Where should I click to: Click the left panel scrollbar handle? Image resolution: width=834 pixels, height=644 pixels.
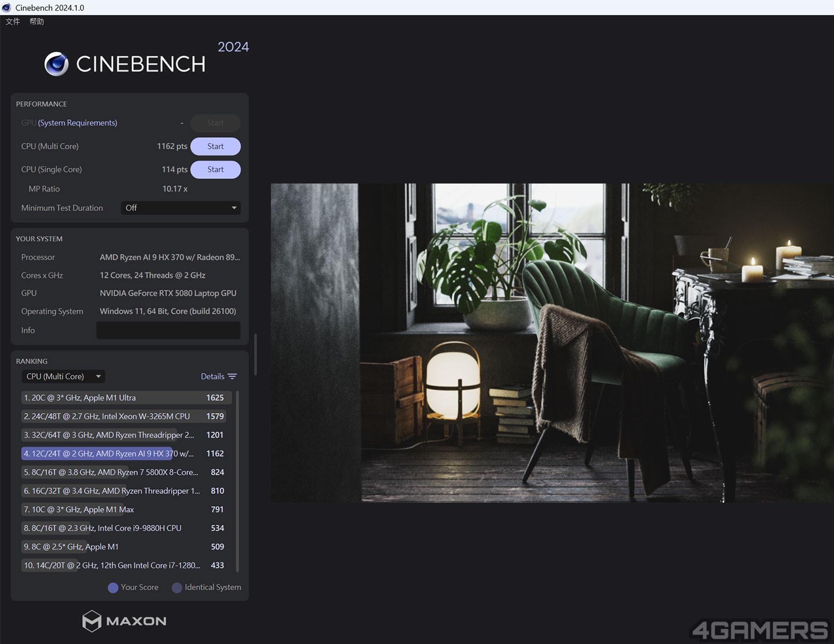[255, 354]
